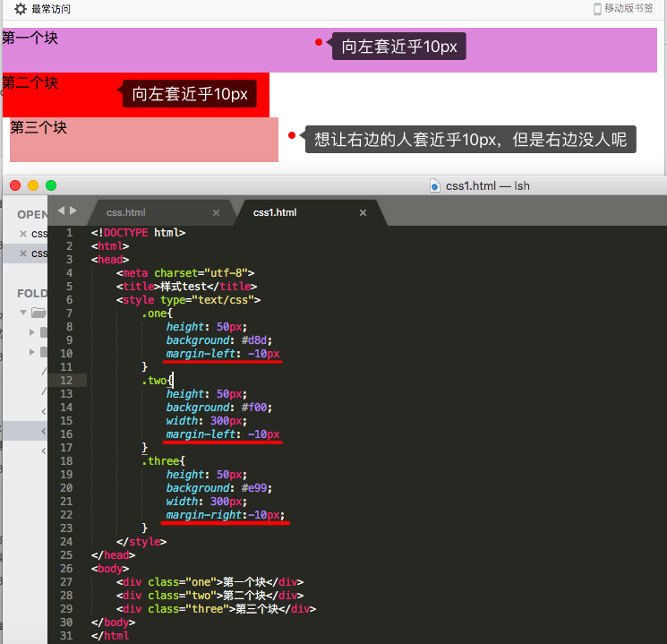Click 'background: #d8d;' on line 9
Screen dimensions: 667x644
coord(219,340)
